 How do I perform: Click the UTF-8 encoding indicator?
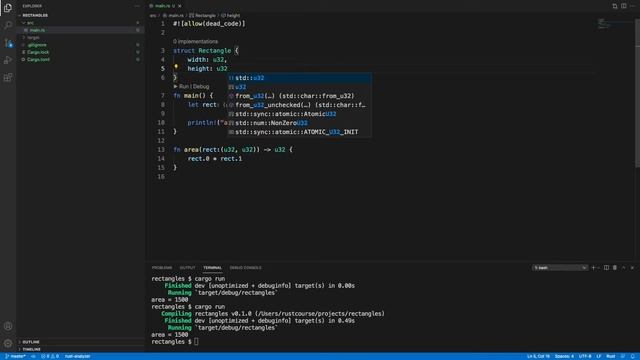point(585,356)
